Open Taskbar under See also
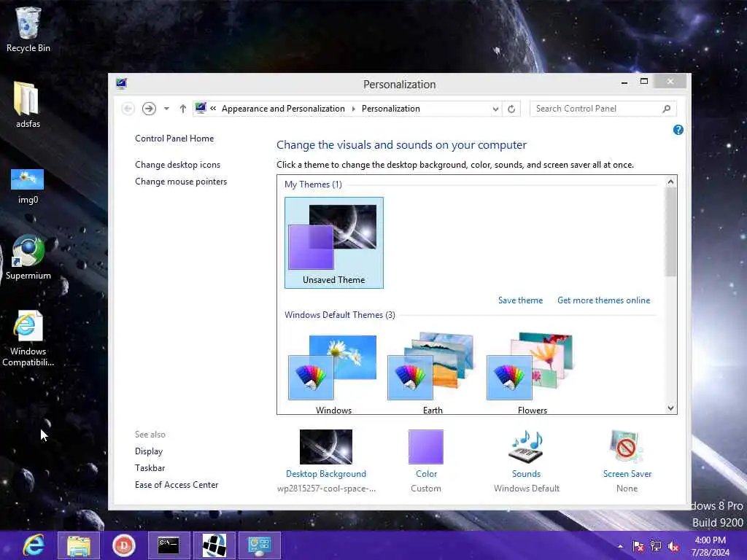The image size is (747, 560). (x=150, y=467)
